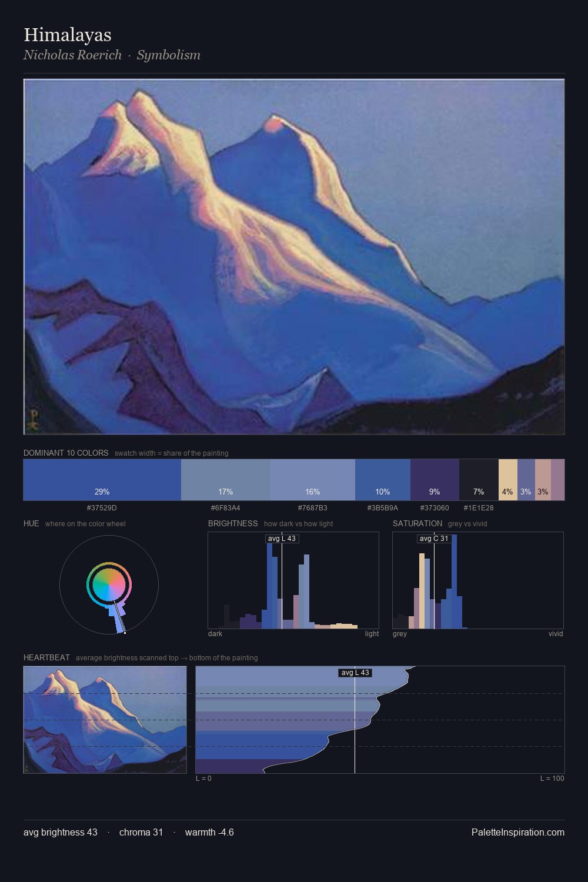Click the #6F83A4 hex code
This screenshot has width=588, height=882.
(226, 508)
